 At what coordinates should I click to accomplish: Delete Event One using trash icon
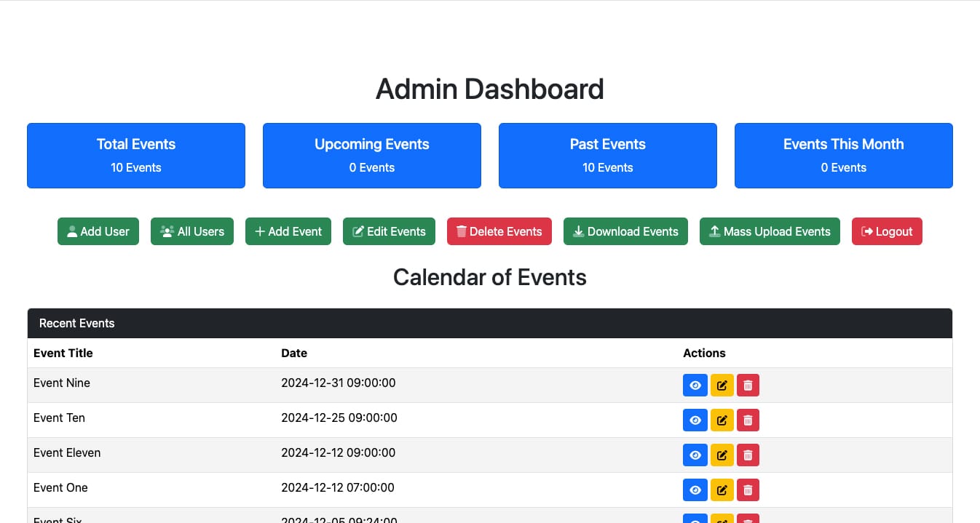point(748,490)
